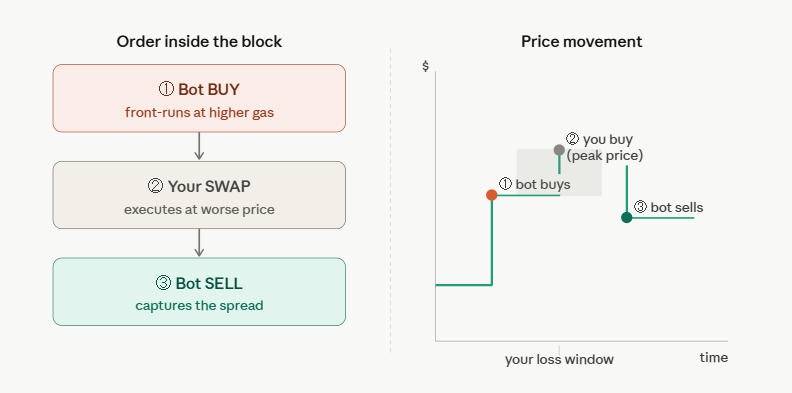This screenshot has width=792, height=393.
Task: Click the arrow between Your SWAP and Bot SELL
Action: [199, 243]
